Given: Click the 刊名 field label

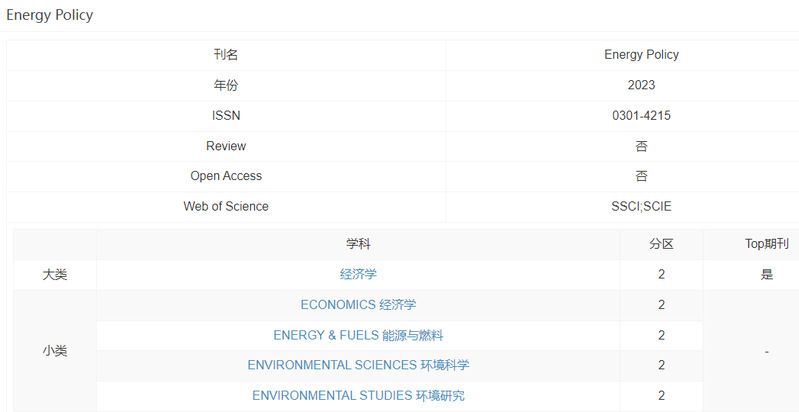Looking at the screenshot, I should click(226, 55).
